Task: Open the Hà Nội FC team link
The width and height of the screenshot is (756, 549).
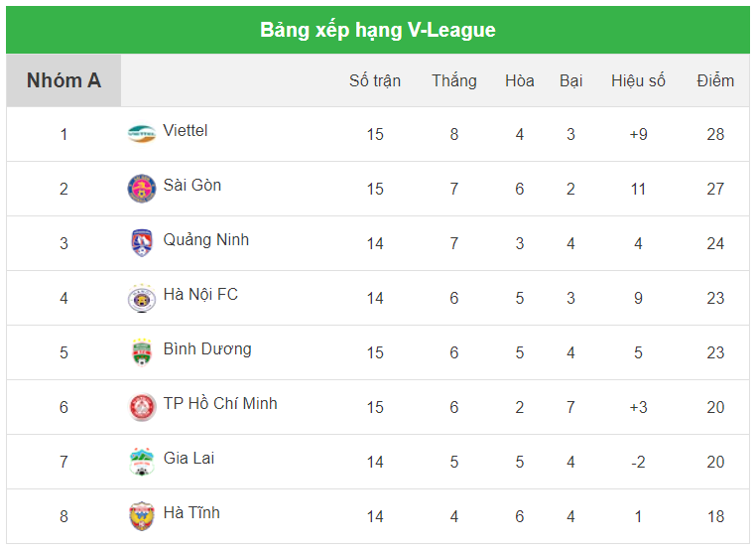Action: (x=200, y=295)
